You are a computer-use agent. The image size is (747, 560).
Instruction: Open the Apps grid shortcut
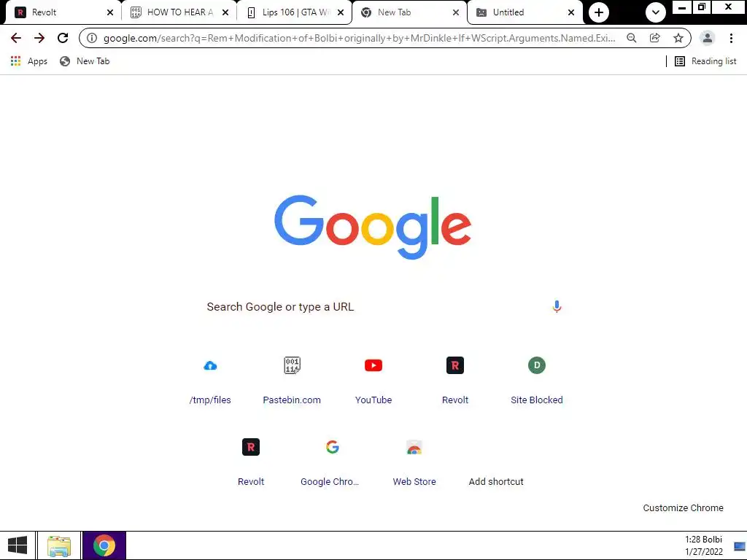[28, 61]
